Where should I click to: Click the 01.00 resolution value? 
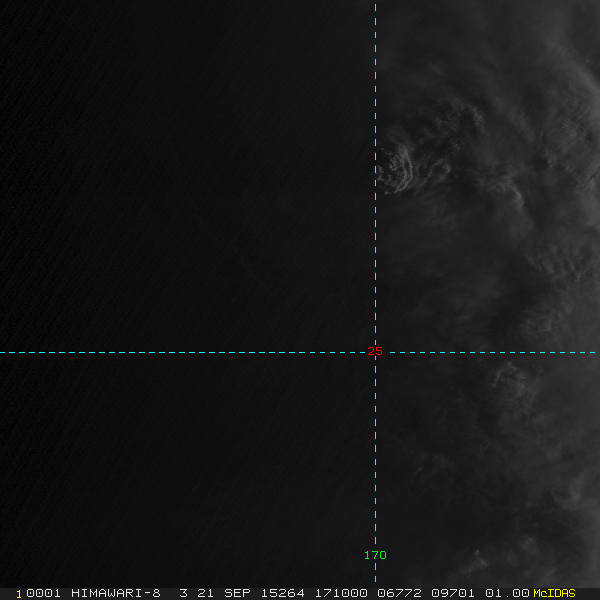(x=508, y=593)
